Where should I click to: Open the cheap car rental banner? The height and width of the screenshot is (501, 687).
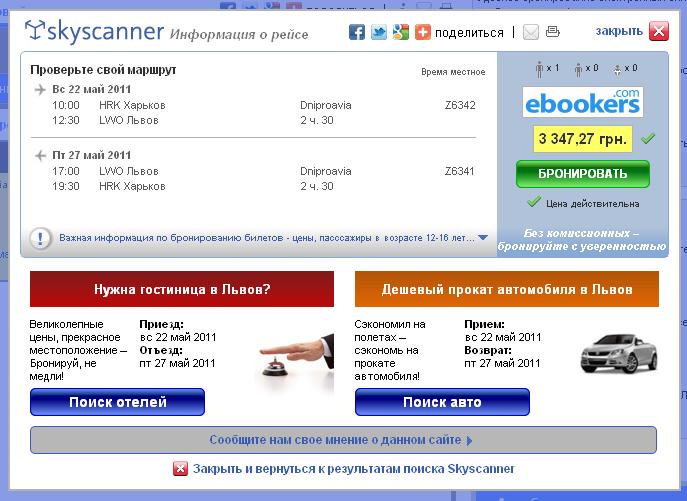click(506, 290)
